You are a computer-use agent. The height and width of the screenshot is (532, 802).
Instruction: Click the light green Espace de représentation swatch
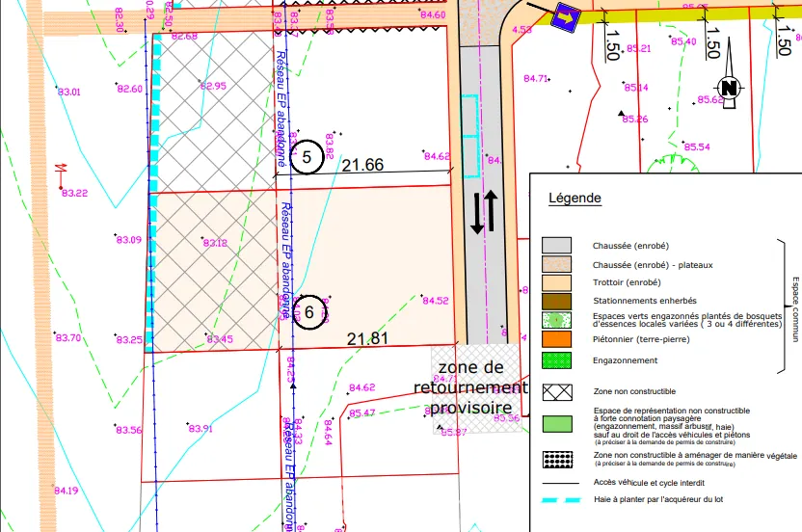click(557, 422)
